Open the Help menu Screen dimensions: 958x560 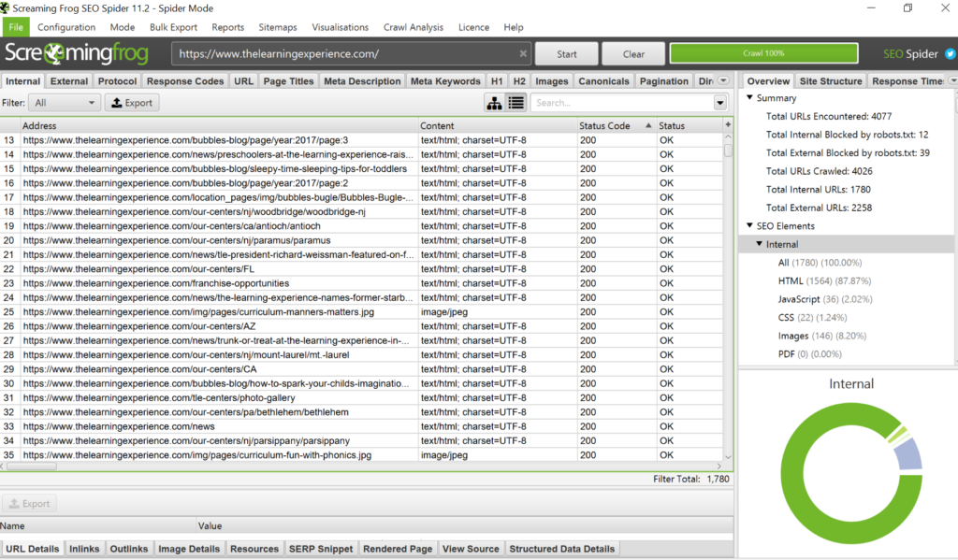pyautogui.click(x=514, y=27)
